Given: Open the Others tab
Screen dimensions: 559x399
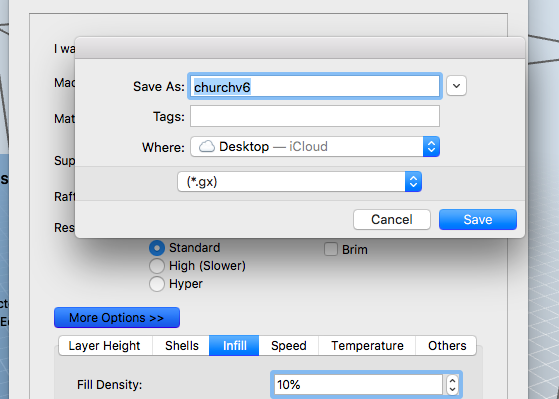Looking at the screenshot, I should [446, 346].
